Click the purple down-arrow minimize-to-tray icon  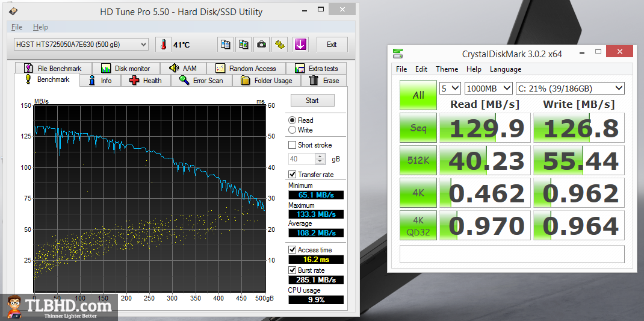300,45
